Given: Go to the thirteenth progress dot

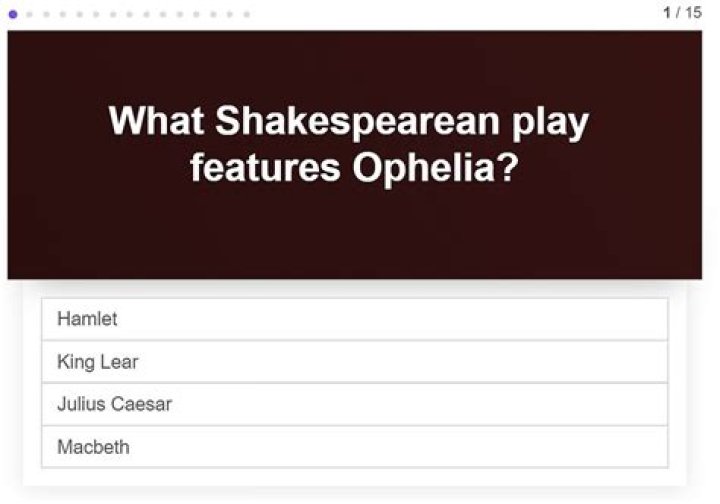Looking at the screenshot, I should pos(213,14).
